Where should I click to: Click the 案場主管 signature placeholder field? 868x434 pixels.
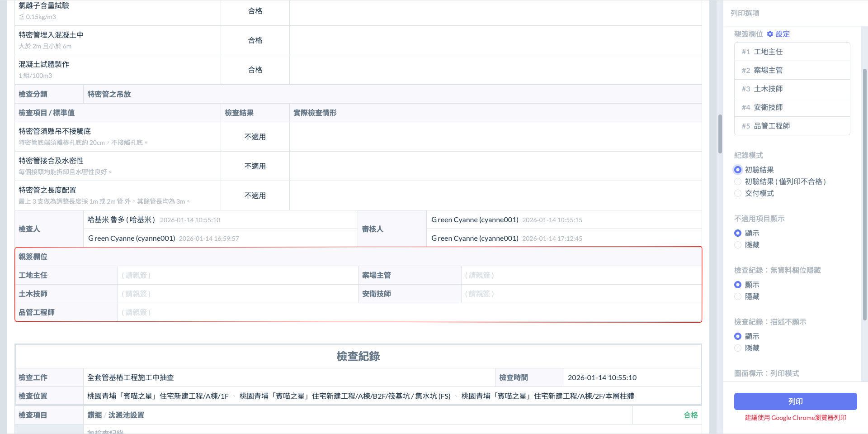(581, 275)
